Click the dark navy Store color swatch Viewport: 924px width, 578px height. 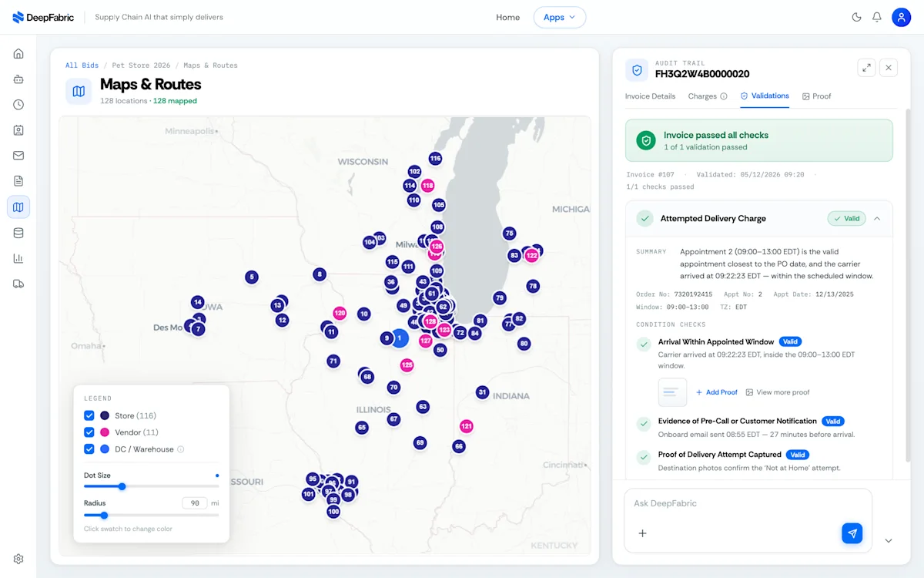105,415
